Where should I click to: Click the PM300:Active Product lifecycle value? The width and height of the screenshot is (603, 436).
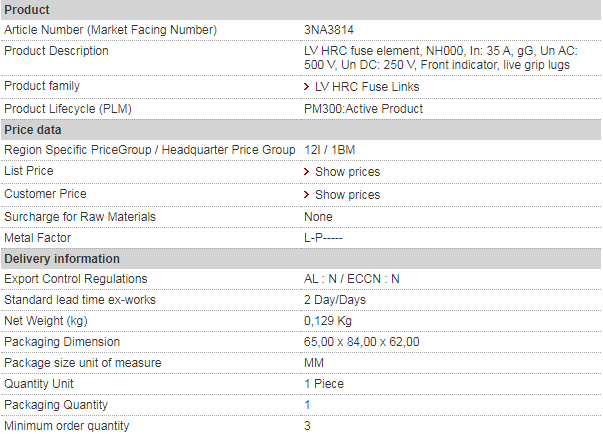coord(363,109)
